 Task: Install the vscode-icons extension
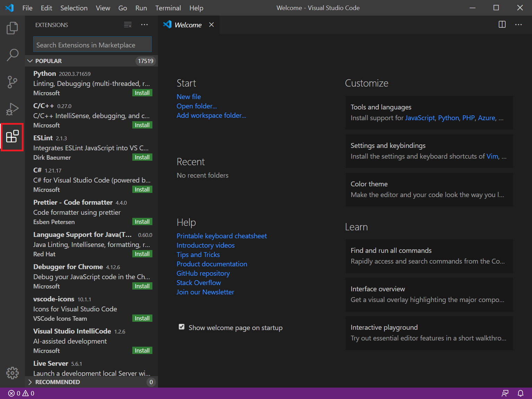(x=142, y=318)
